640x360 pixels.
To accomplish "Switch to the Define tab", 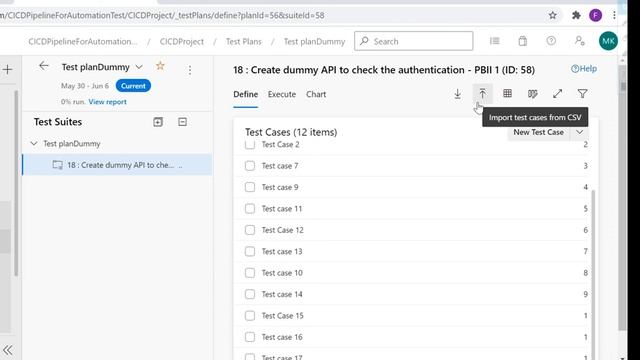I will click(246, 94).
